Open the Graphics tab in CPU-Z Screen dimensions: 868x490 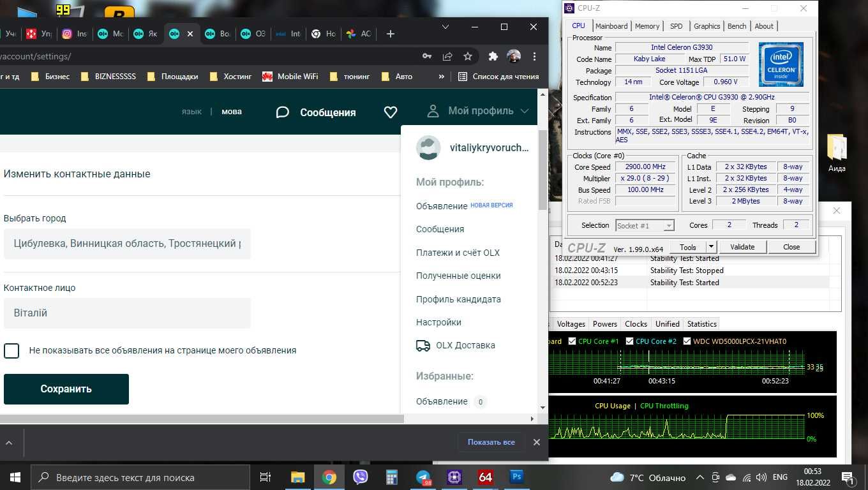(707, 26)
